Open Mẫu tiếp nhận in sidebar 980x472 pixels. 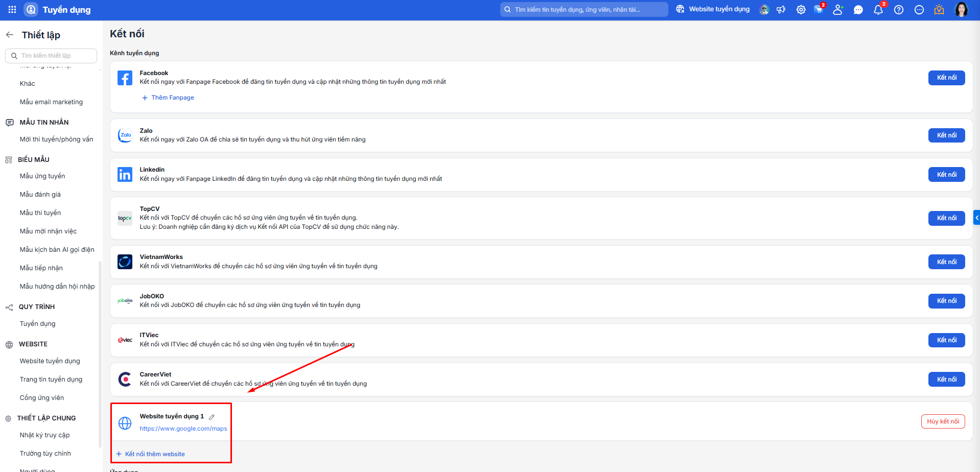[x=41, y=268]
